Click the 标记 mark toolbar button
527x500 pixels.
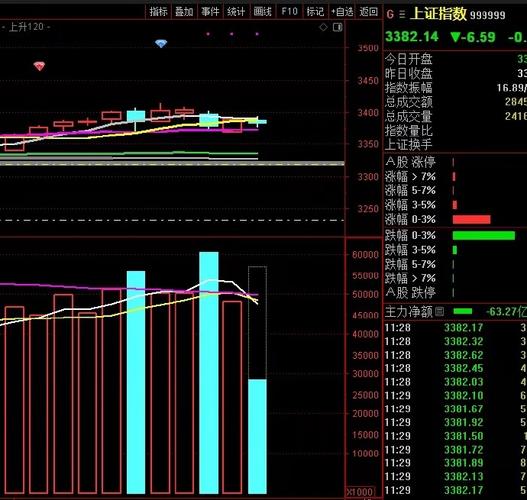pyautogui.click(x=315, y=12)
